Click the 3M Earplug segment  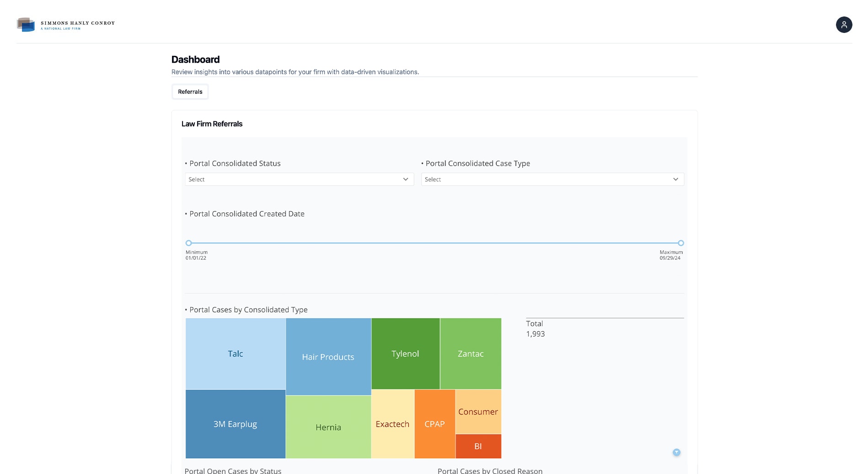pos(235,424)
